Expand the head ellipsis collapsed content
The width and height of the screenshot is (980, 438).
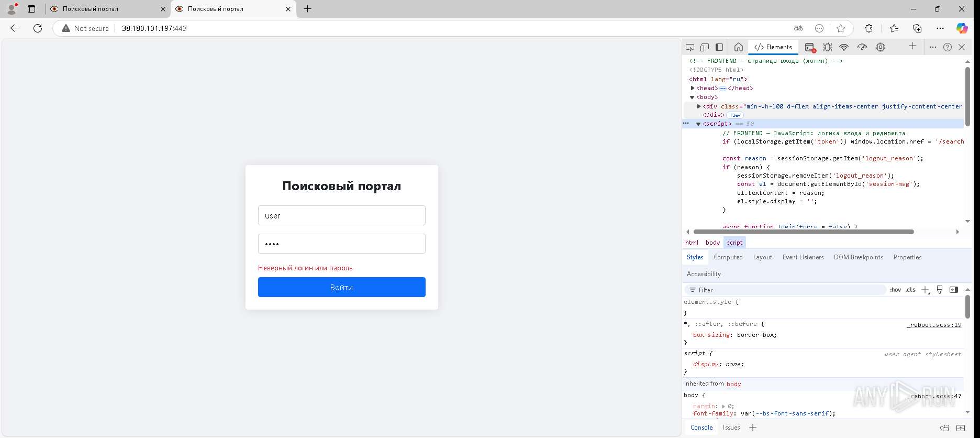point(723,89)
